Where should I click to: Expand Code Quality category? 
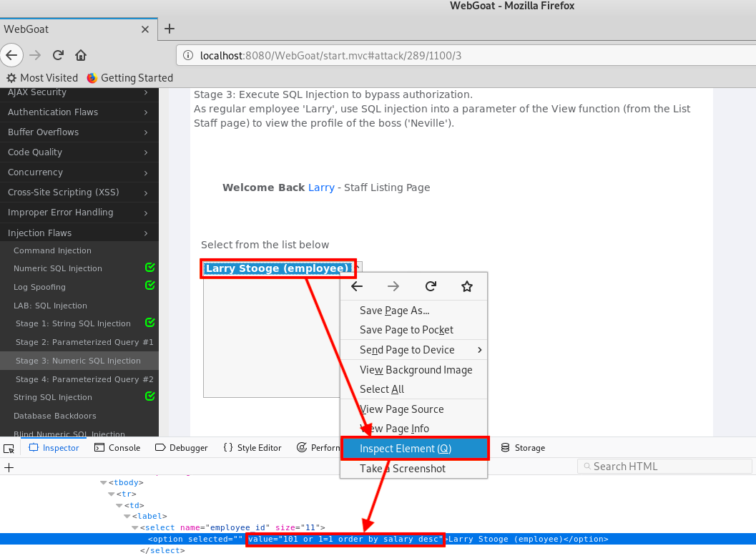click(x=146, y=152)
